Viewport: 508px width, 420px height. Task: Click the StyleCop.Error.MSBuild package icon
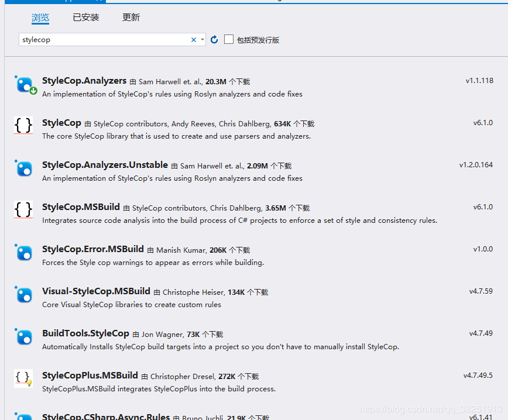23,253
